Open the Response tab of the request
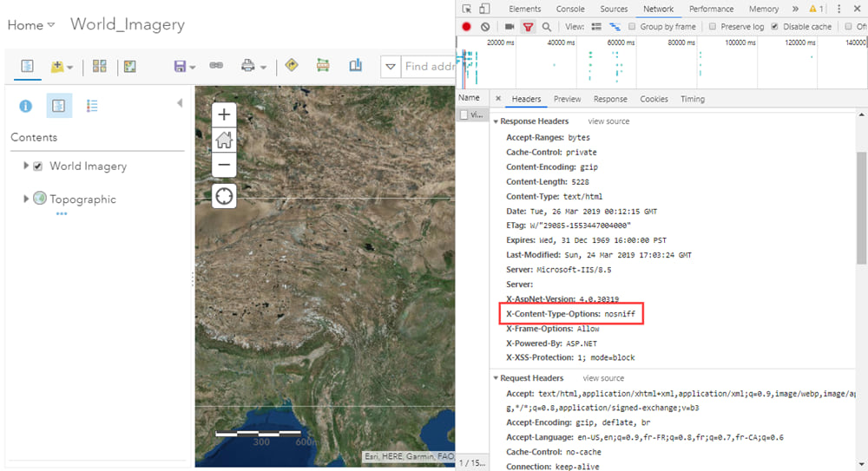Viewport: 868px width, 471px height. click(610, 99)
